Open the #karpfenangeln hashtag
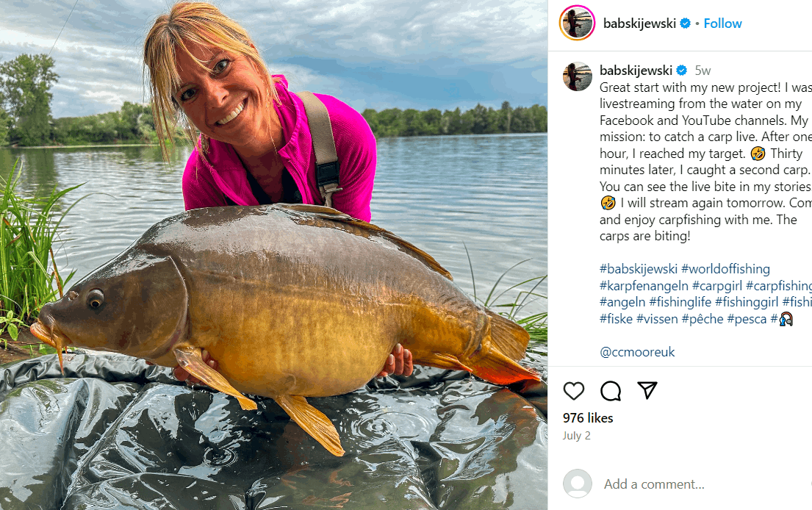812x510 pixels. 644,285
